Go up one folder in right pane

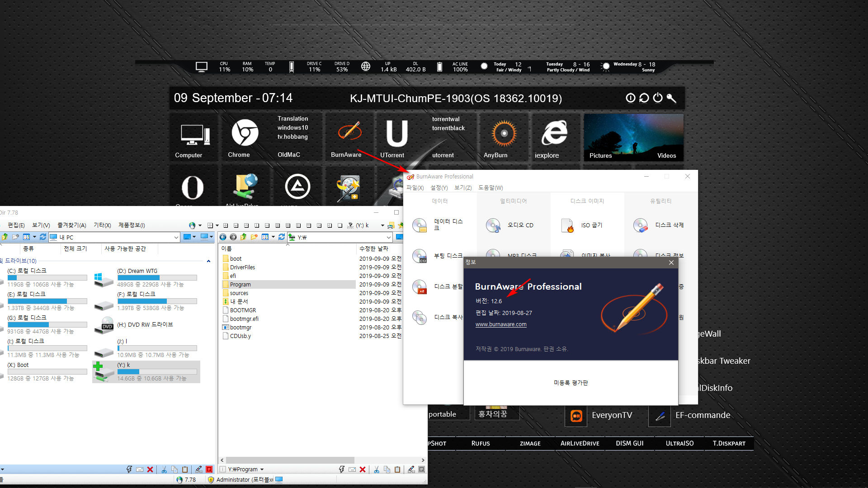[x=244, y=237]
